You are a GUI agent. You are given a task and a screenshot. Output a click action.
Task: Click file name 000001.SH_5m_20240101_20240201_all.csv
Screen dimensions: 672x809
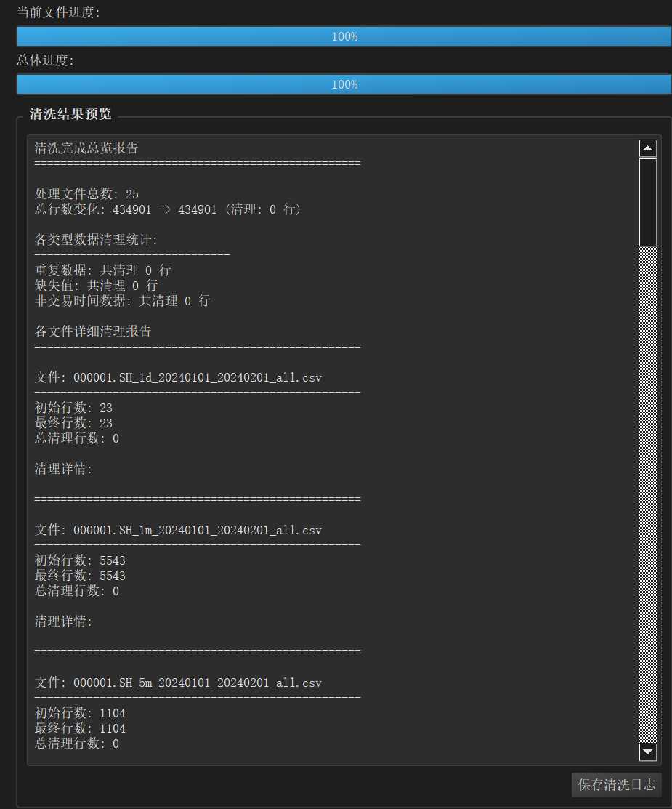pyautogui.click(x=198, y=683)
